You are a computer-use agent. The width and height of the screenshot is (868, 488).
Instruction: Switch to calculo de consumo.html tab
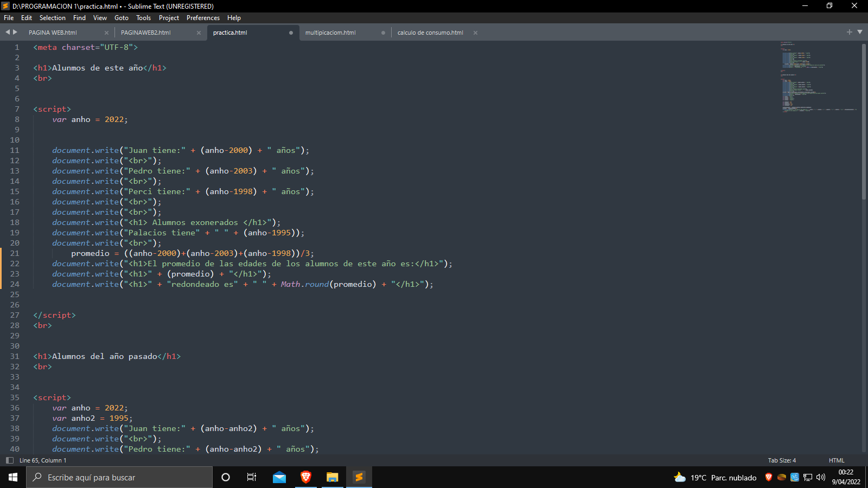430,33
